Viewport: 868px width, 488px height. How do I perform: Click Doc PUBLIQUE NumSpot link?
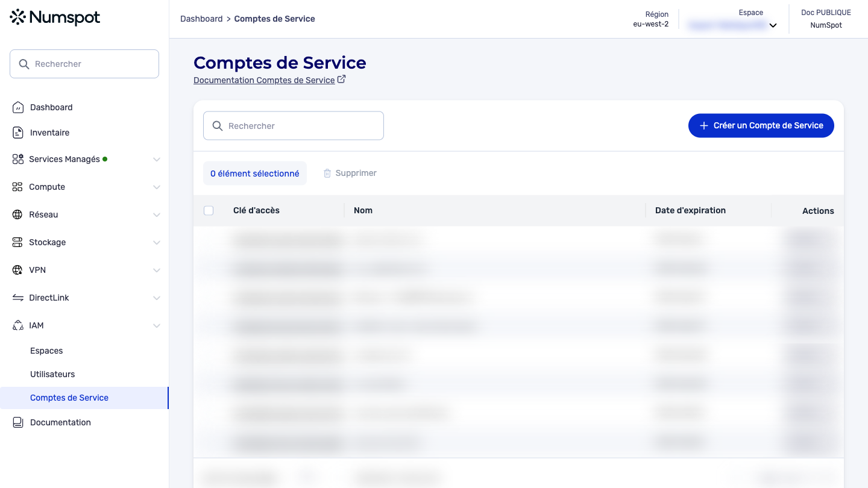pos(826,19)
